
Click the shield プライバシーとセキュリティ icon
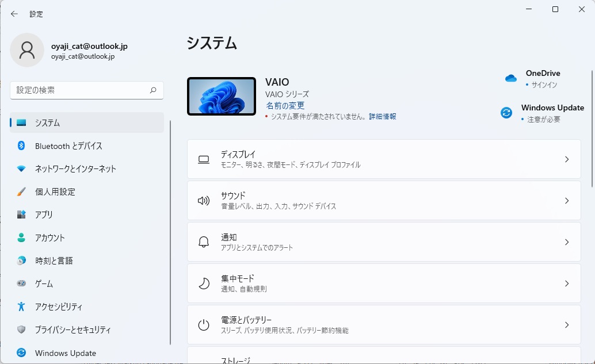coord(21,329)
